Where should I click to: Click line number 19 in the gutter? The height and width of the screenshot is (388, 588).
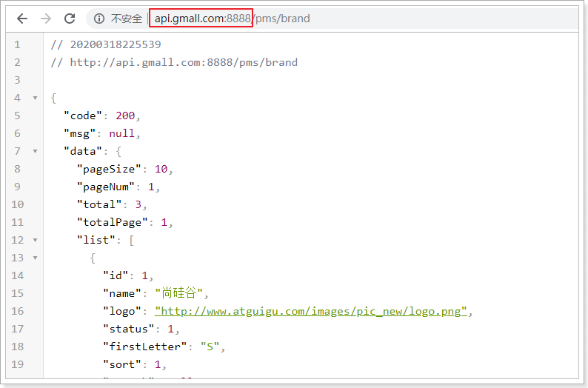pyautogui.click(x=18, y=364)
